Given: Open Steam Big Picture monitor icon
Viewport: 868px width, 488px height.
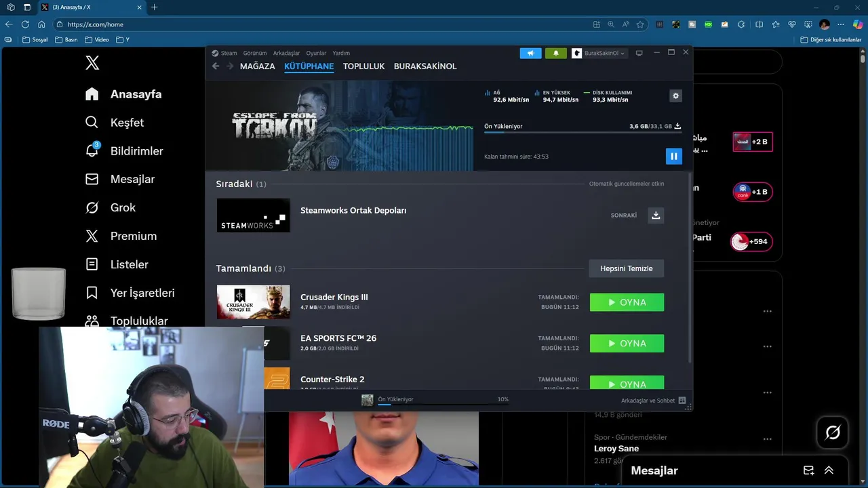Looking at the screenshot, I should 639,53.
